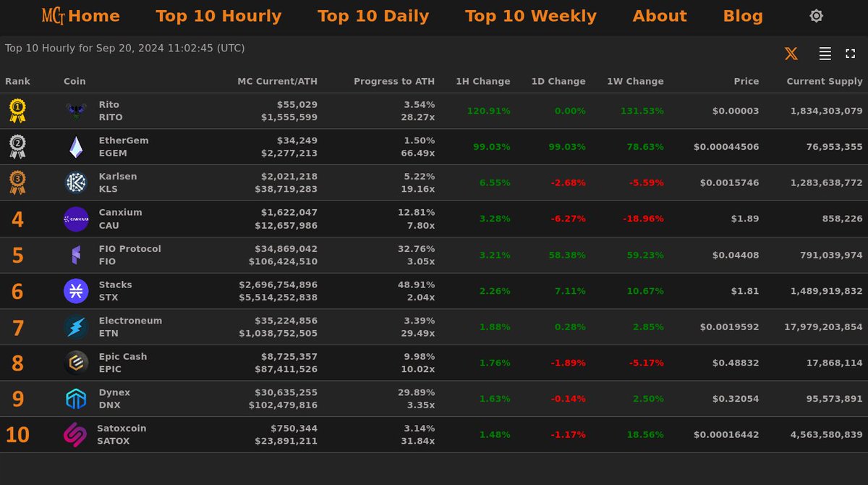Click Satoxcoin price $0.00016442

[726, 435]
